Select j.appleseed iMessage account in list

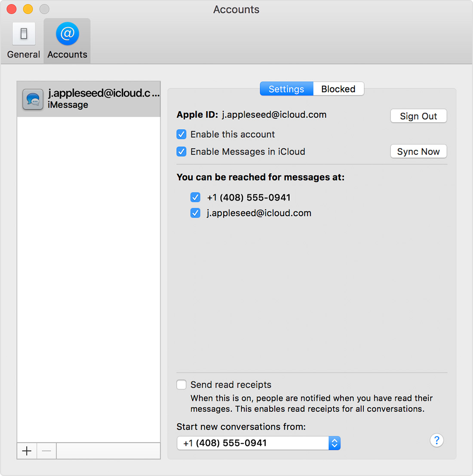103,99
